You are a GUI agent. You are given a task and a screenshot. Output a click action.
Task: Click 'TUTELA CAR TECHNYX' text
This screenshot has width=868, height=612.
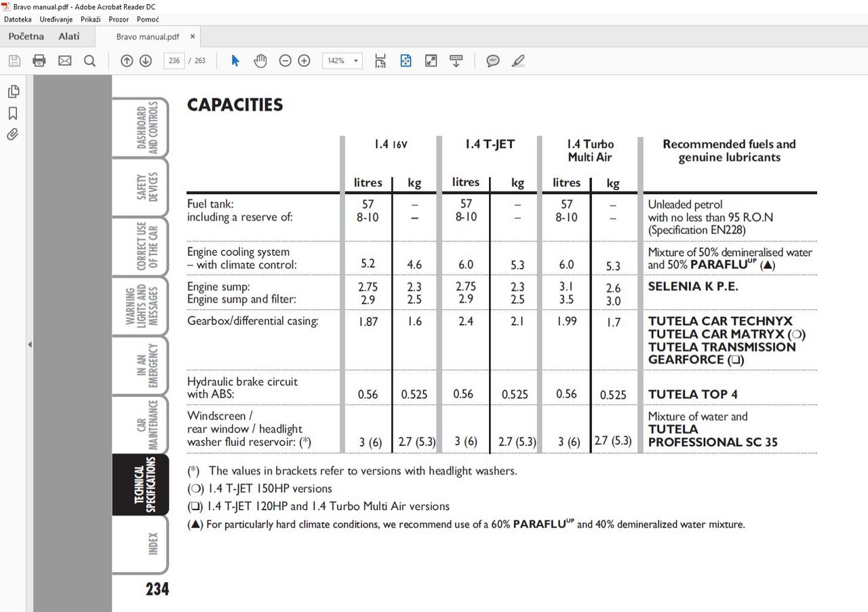pos(720,321)
